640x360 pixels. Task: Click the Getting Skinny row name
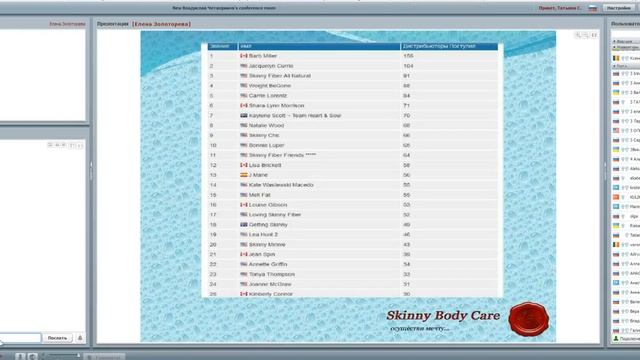click(x=268, y=225)
